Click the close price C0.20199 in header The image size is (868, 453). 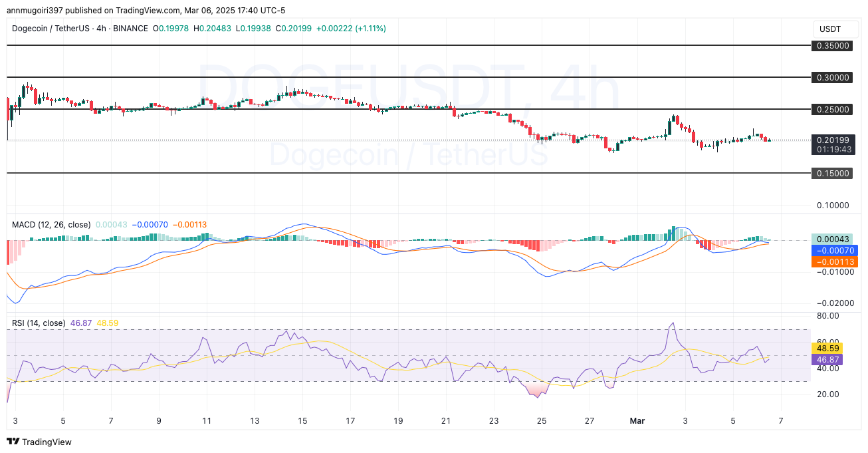tap(294, 29)
